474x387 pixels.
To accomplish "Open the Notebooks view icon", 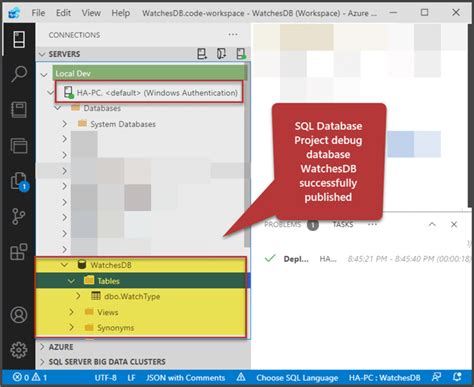I will tap(19, 110).
